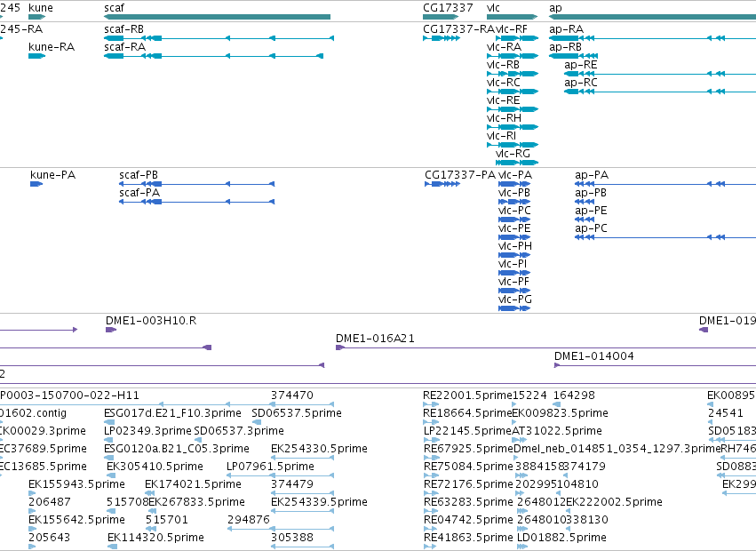The image size is (756, 551).
Task: Select the AT31022.5prime EST label
Action: [557, 431]
